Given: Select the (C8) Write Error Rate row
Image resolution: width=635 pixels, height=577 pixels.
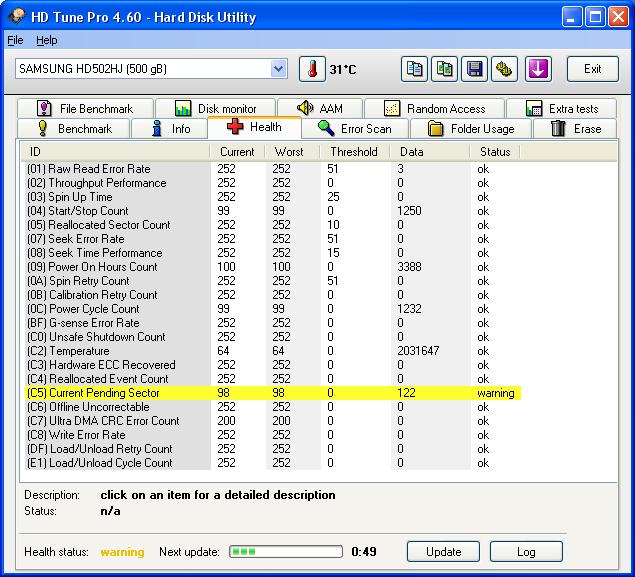Looking at the screenshot, I should 274,435.
